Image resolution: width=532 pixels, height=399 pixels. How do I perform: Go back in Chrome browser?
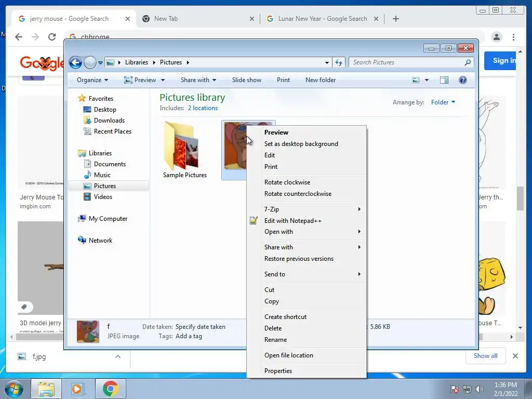[x=19, y=37]
